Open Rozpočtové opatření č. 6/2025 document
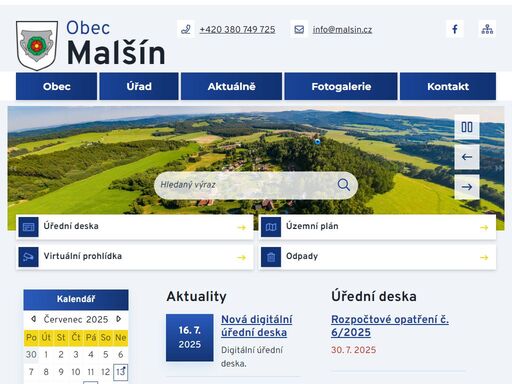Screen dimensions: 512x384 (x=390, y=326)
